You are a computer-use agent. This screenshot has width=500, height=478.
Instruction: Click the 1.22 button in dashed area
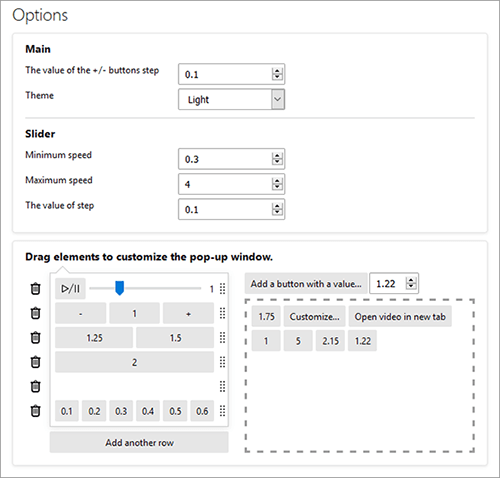362,341
